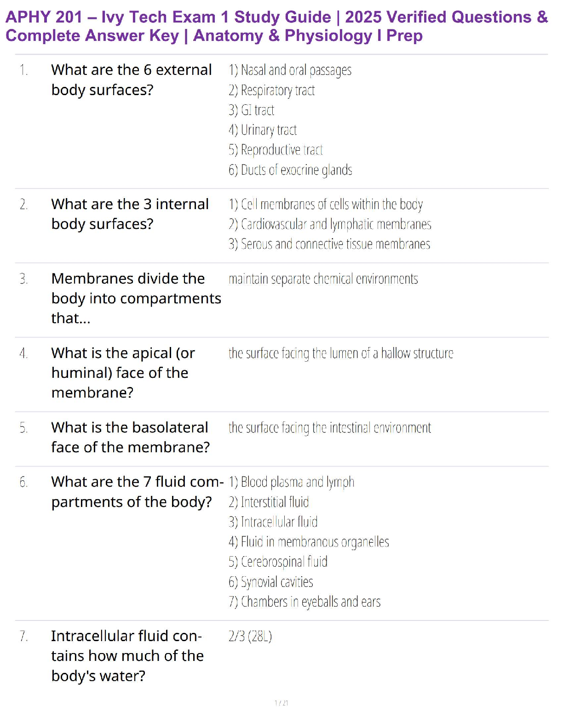Screen dimensions: 563x728
Task: Click the basolateral face question
Action: 130,437
